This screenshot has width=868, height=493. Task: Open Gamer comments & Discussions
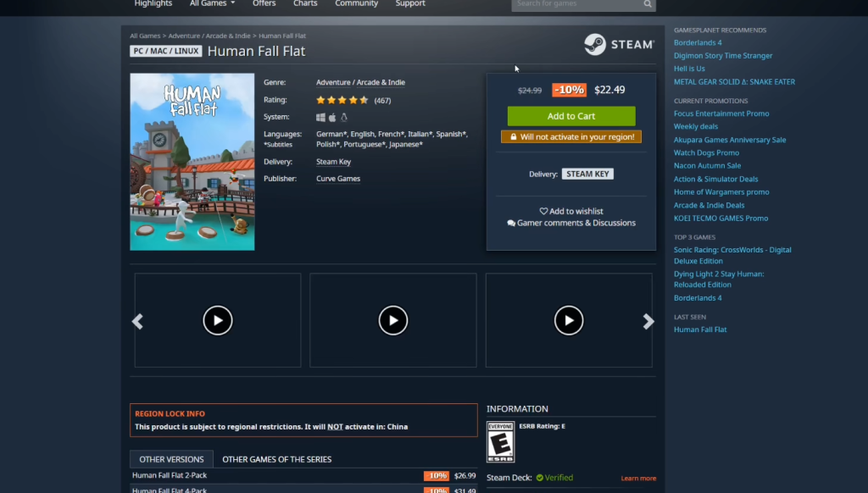(571, 223)
